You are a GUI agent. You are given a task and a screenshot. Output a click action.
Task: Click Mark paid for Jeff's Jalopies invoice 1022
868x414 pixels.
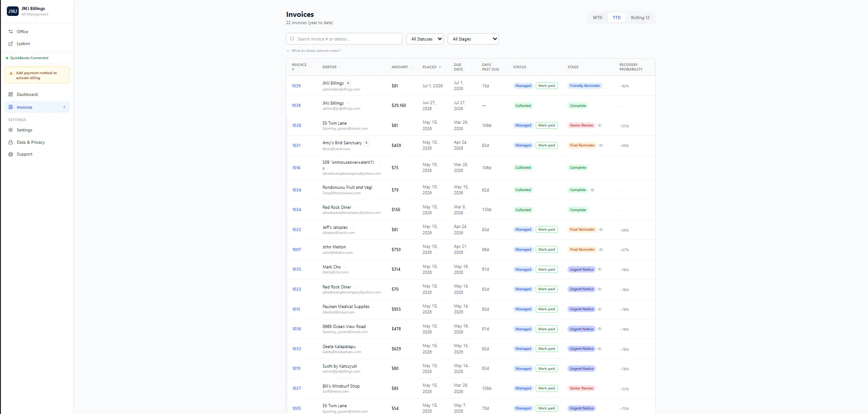546,230
